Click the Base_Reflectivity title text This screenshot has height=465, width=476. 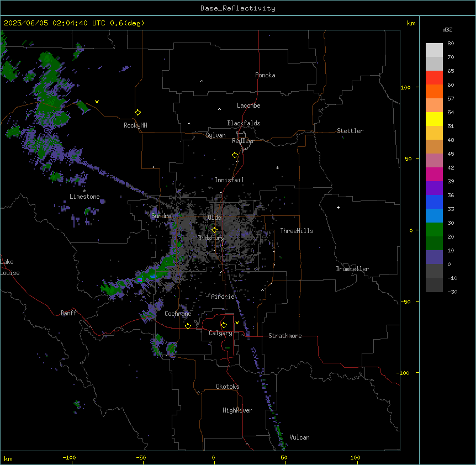coord(238,8)
